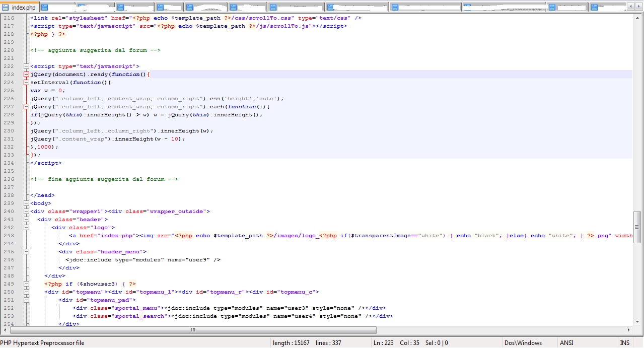
Task: Switch to the index.php tab
Action: [x=20, y=7]
